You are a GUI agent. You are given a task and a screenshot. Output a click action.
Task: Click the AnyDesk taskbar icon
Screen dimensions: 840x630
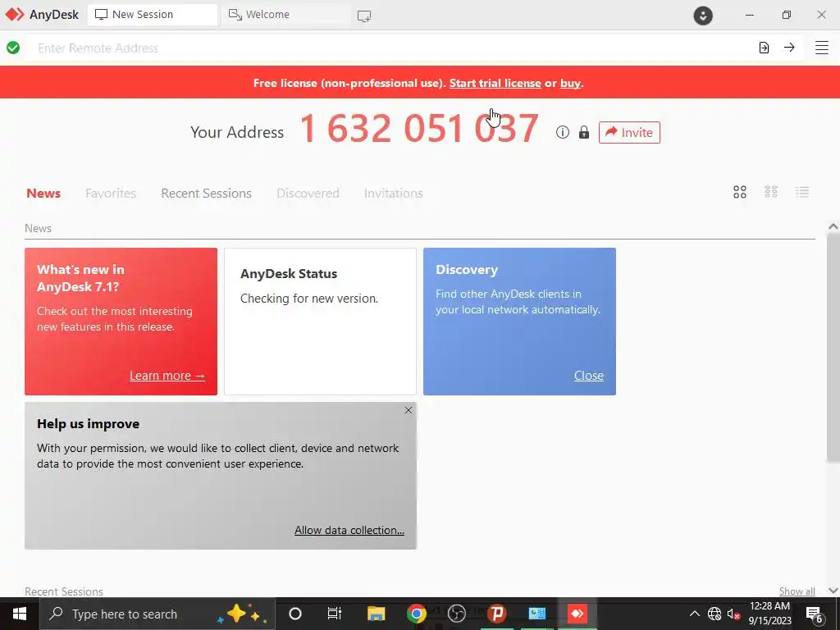coord(577,614)
